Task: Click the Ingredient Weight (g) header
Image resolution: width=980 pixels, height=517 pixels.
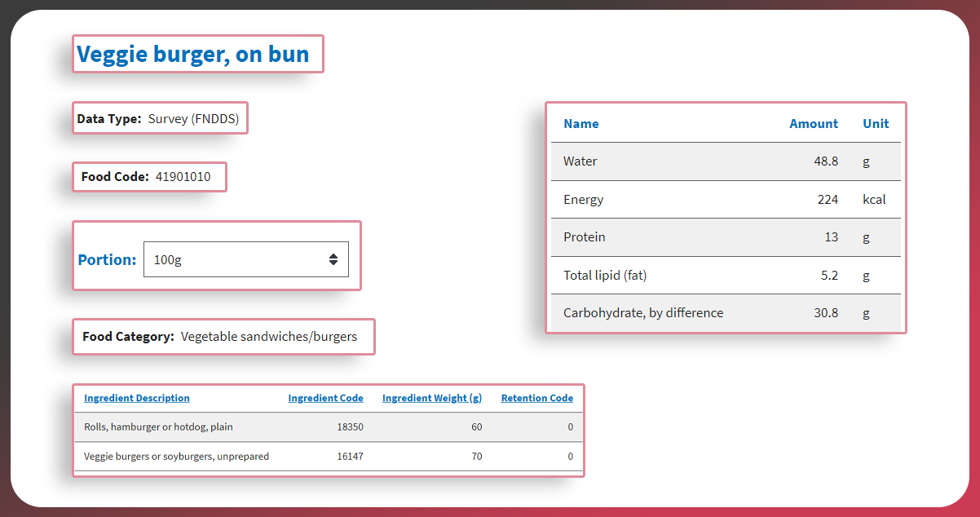Action: pyautogui.click(x=431, y=398)
